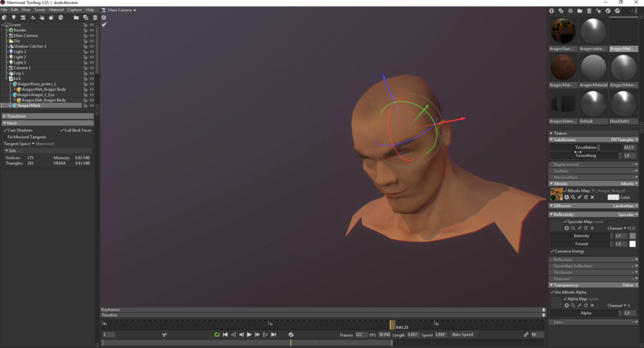Select the Light 2 tree item

[x=20, y=57]
